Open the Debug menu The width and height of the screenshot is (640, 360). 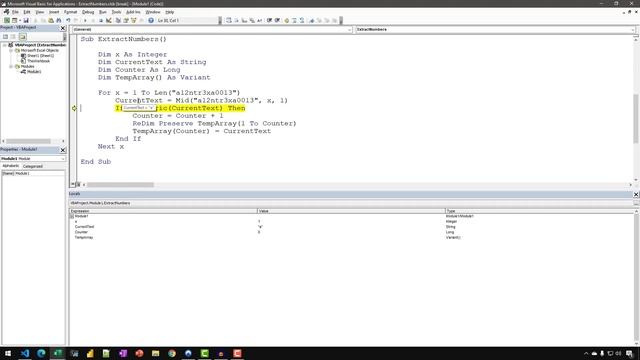tap(88, 12)
